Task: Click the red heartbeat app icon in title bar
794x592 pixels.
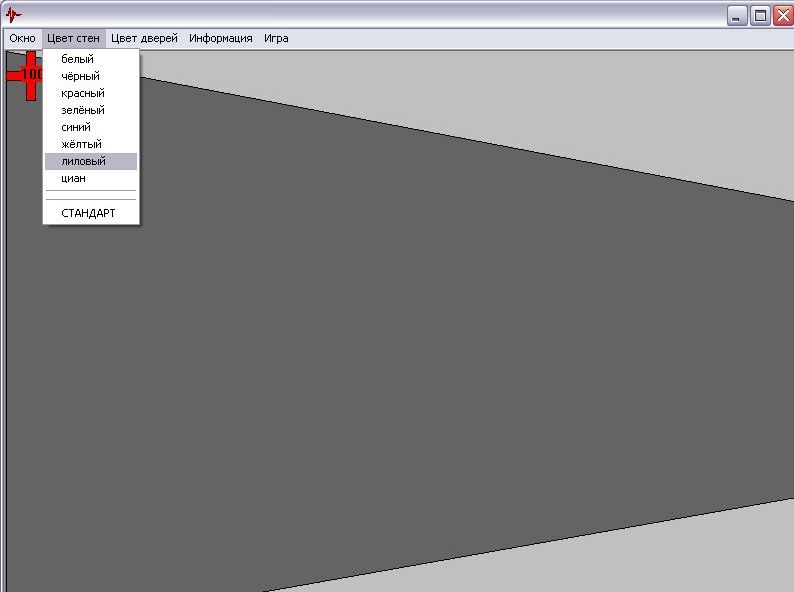Action: pyautogui.click(x=13, y=15)
